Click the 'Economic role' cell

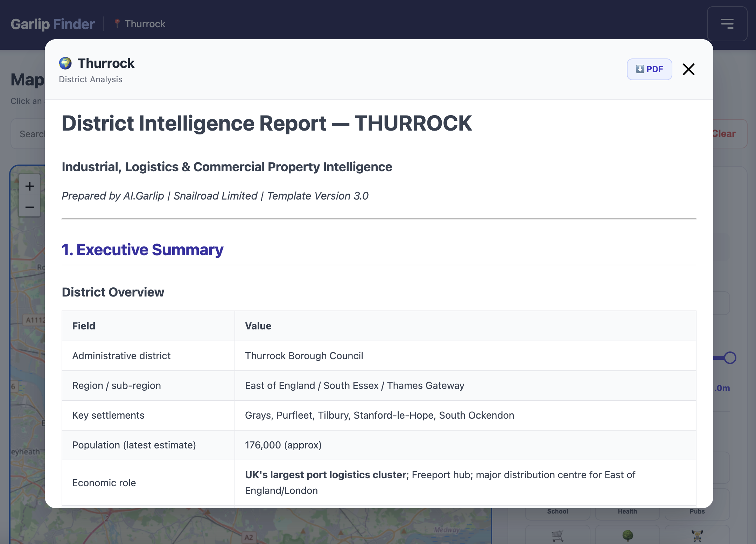[x=148, y=483]
